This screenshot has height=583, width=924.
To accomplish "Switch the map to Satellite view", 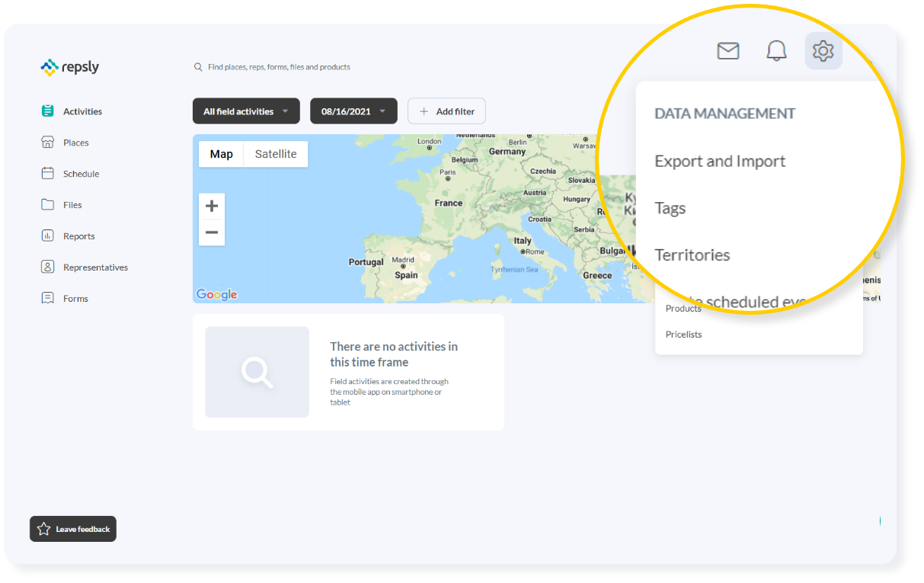I will pyautogui.click(x=276, y=154).
